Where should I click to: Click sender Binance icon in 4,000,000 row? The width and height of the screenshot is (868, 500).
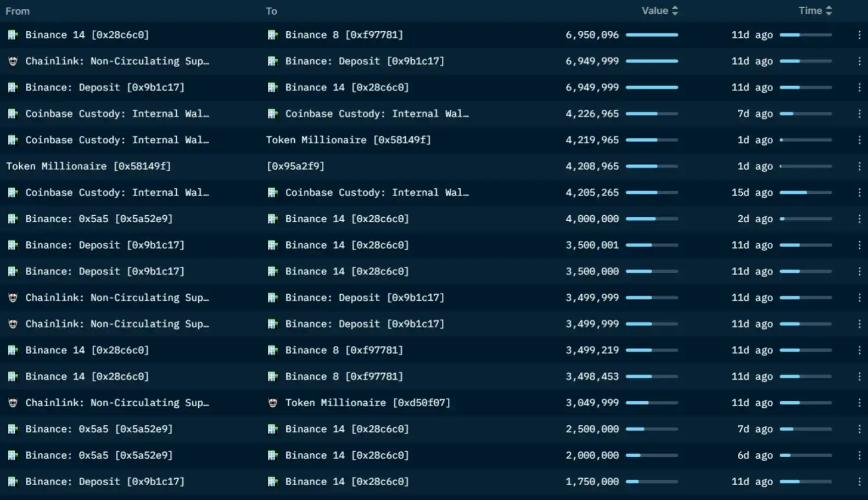tap(13, 219)
